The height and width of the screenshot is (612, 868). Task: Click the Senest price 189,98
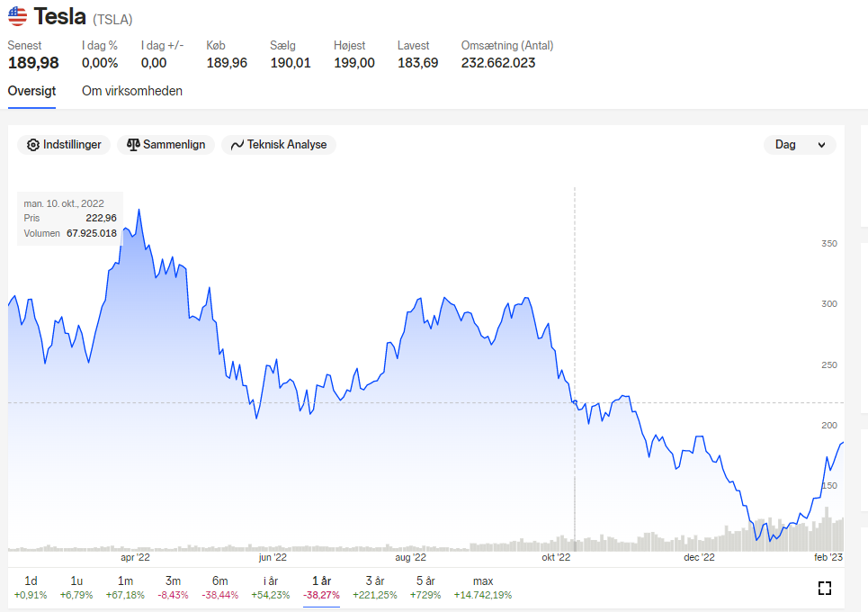[x=33, y=63]
